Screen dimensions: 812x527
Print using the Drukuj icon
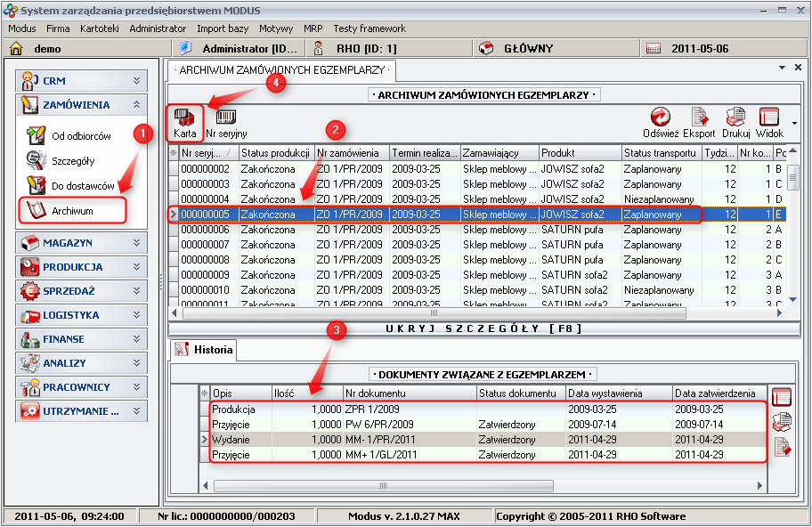[x=735, y=122]
